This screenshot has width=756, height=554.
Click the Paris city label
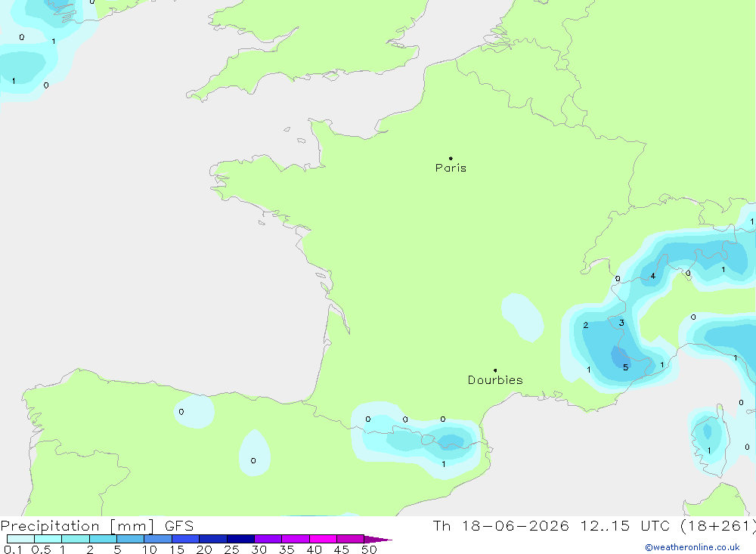click(451, 168)
